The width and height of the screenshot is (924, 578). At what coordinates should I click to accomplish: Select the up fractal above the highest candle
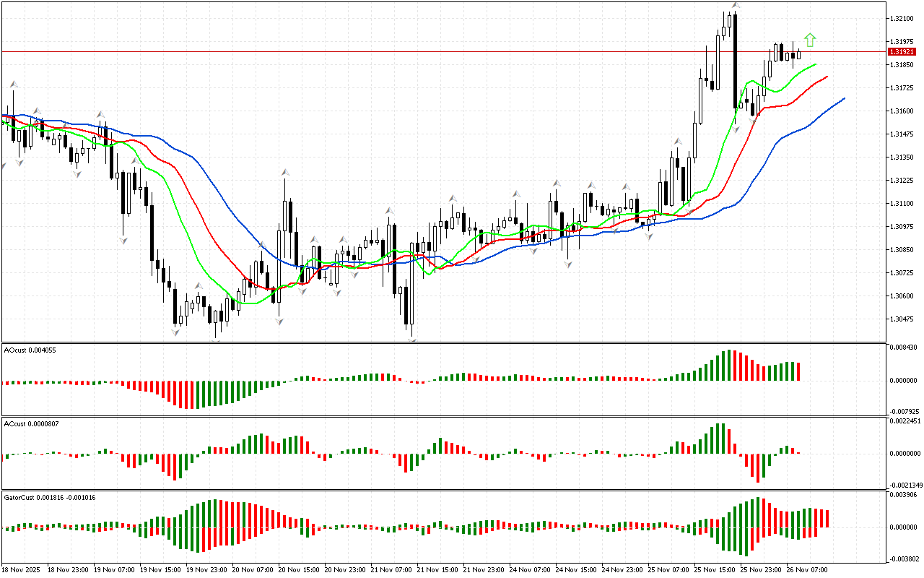tap(736, 5)
